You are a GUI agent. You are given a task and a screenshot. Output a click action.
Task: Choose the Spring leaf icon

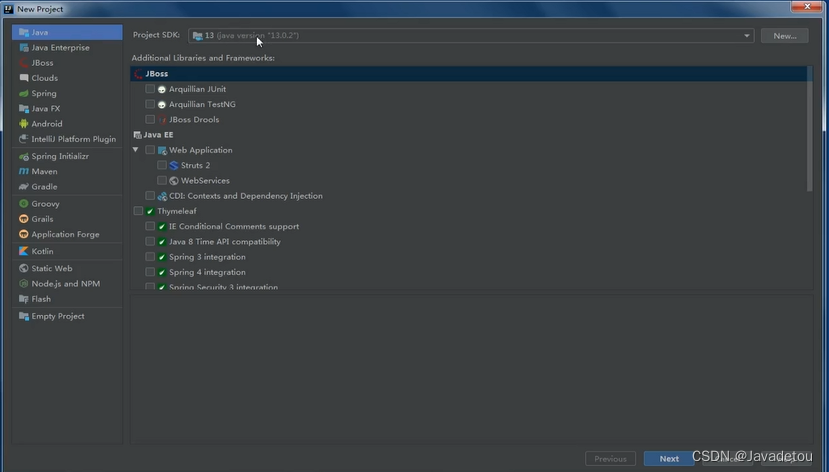(x=24, y=94)
